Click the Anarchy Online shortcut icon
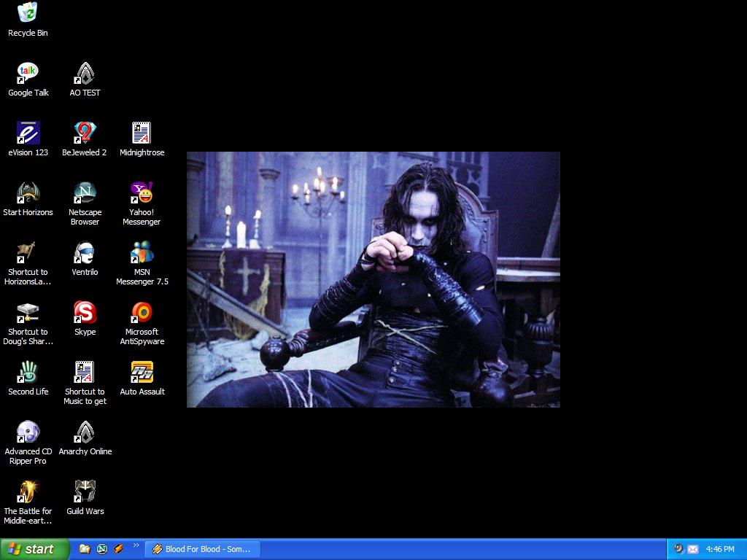Image resolution: width=747 pixels, height=560 pixels. pos(85,432)
